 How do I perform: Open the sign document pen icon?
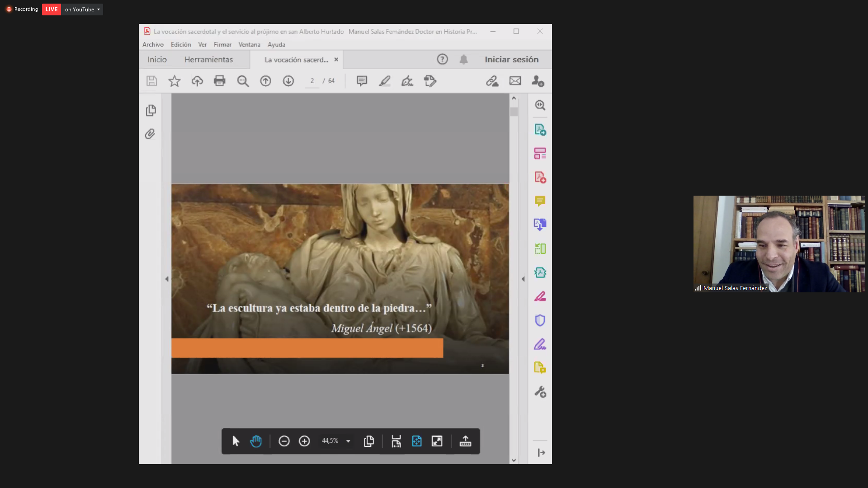pyautogui.click(x=407, y=81)
